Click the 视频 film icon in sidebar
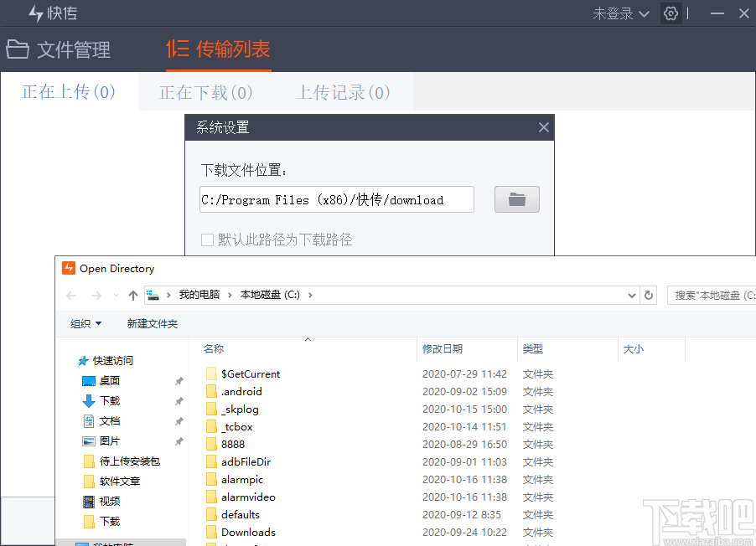The image size is (756, 546). coord(89,502)
